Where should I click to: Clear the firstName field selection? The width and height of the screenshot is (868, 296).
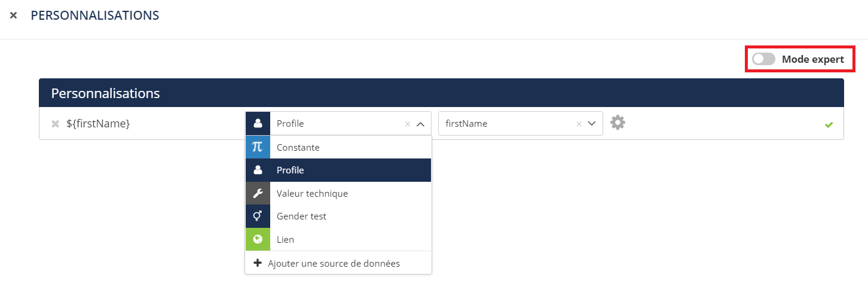click(x=579, y=124)
